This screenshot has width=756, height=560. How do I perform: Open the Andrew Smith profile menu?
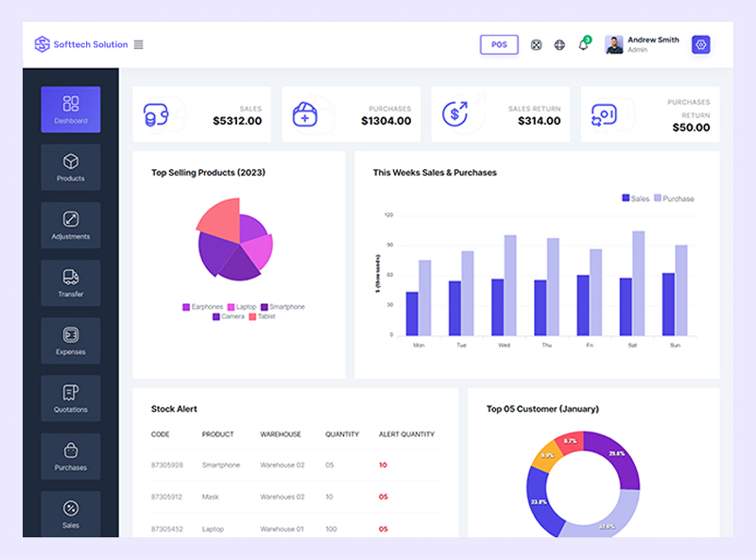pos(643,44)
